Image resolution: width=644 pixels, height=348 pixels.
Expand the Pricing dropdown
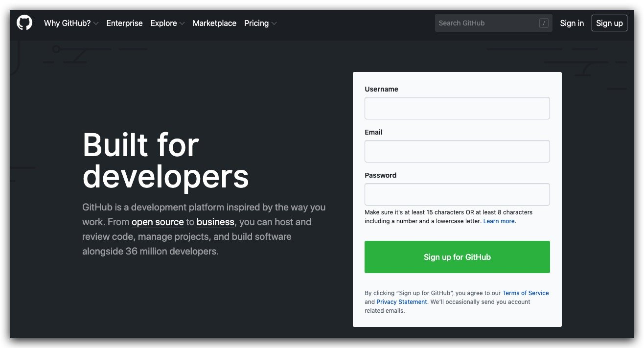260,23
